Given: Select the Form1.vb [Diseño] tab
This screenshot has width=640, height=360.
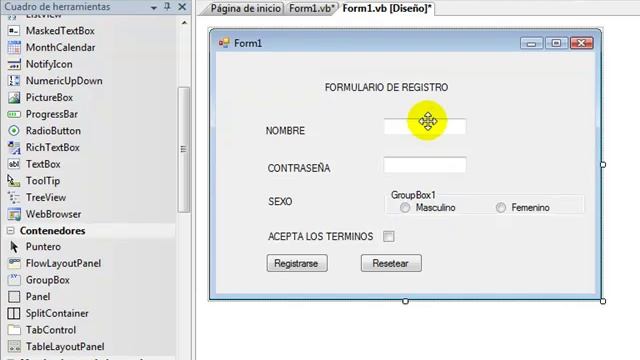Looking at the screenshot, I should (387, 9).
